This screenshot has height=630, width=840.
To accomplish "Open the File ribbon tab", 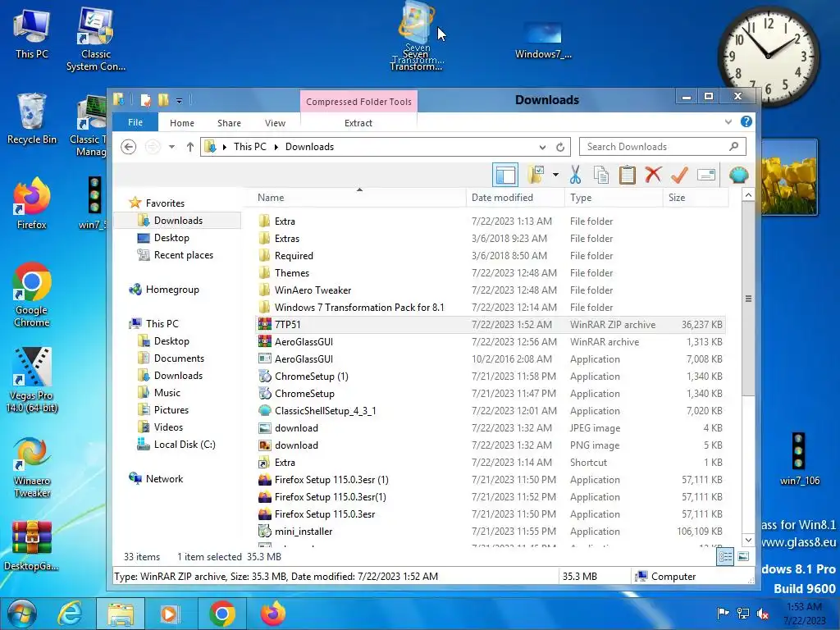I will click(x=135, y=122).
